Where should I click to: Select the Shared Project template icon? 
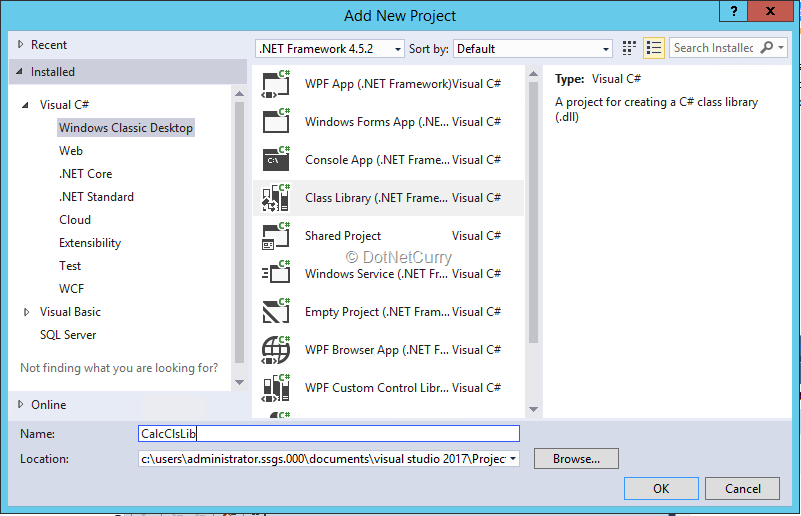click(x=276, y=236)
